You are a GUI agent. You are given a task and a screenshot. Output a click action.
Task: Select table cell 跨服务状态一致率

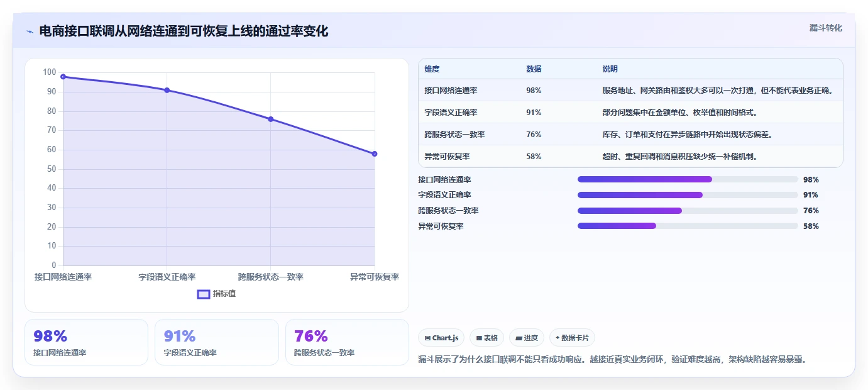point(454,135)
